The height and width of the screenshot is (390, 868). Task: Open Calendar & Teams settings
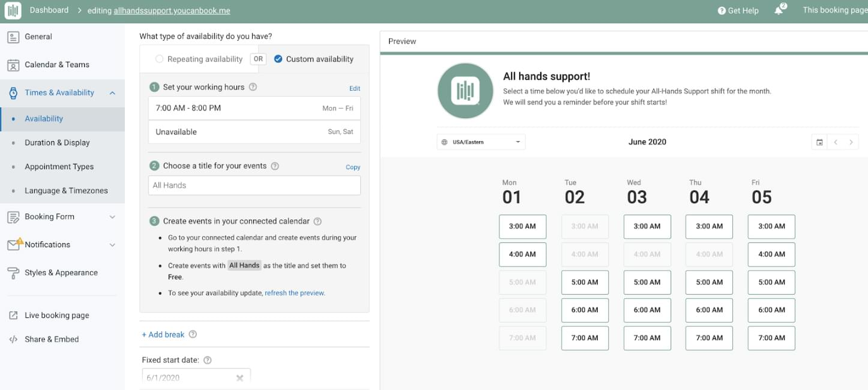point(56,65)
